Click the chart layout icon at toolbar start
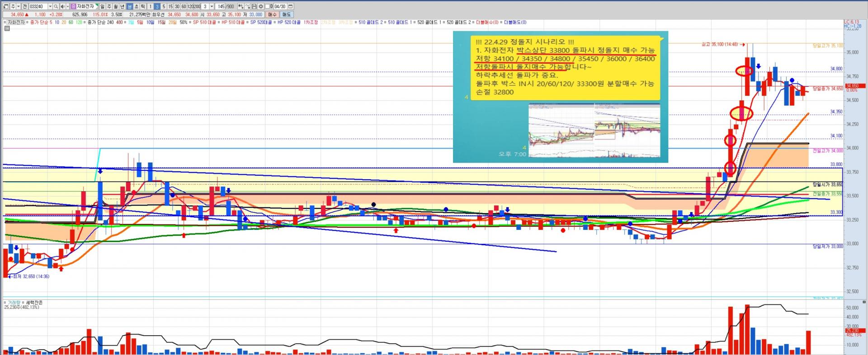Image resolution: width=868 pixels, height=355 pixels. pyautogui.click(x=6, y=6)
